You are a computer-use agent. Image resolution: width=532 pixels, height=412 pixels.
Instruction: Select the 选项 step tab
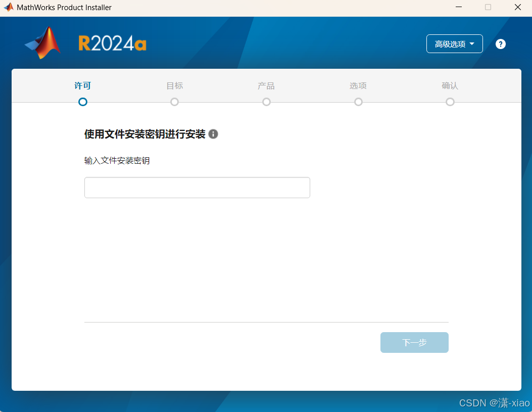[x=358, y=85]
